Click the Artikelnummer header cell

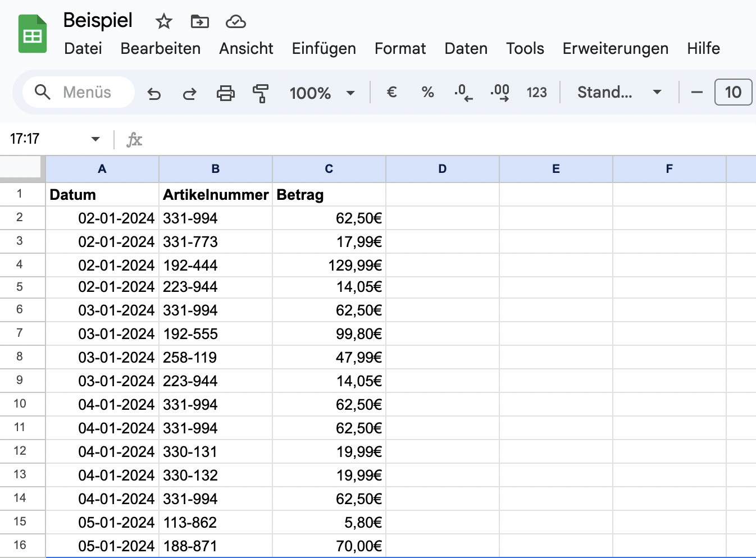216,195
